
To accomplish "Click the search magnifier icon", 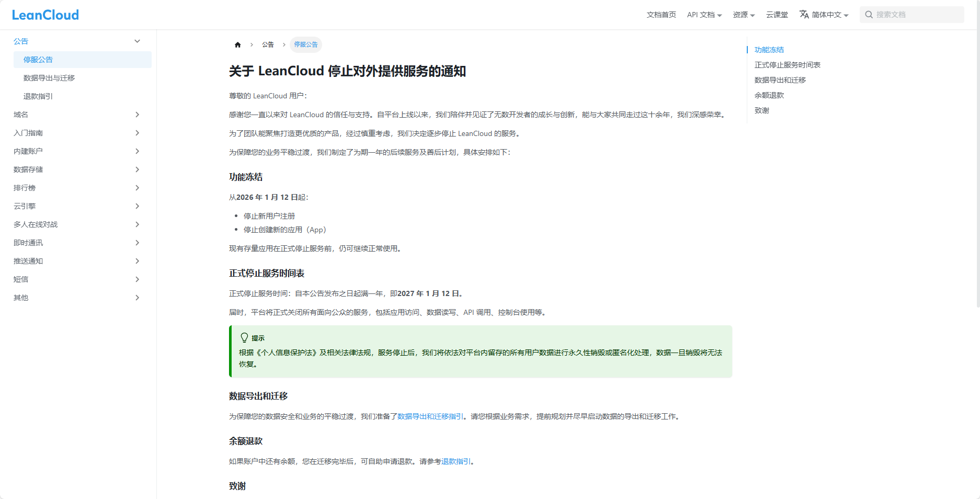I will (869, 15).
